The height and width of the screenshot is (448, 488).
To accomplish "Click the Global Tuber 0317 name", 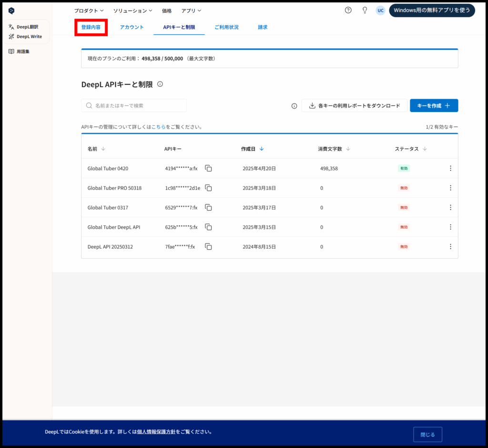I will 108,208.
